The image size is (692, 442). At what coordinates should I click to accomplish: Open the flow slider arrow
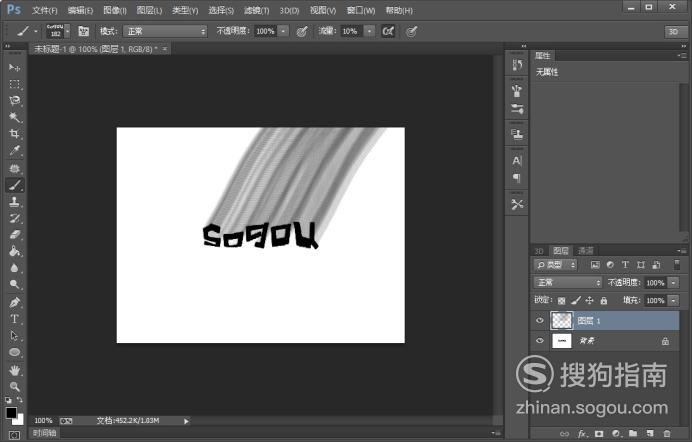click(369, 31)
